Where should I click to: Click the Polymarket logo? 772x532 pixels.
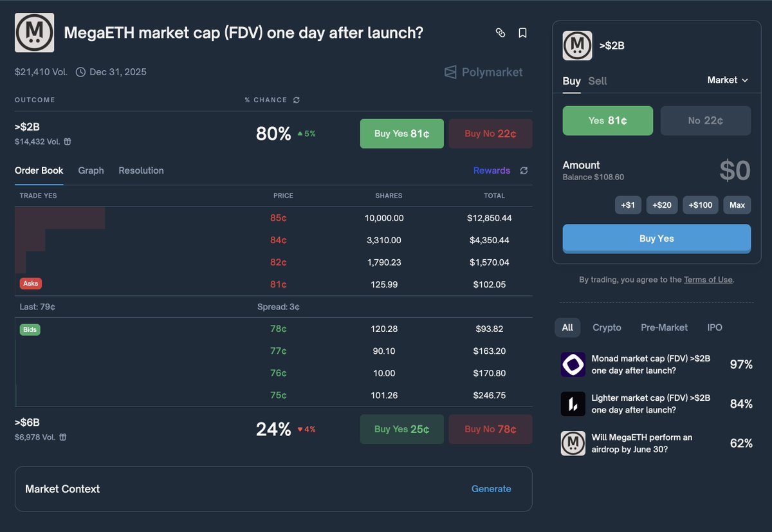pos(483,72)
